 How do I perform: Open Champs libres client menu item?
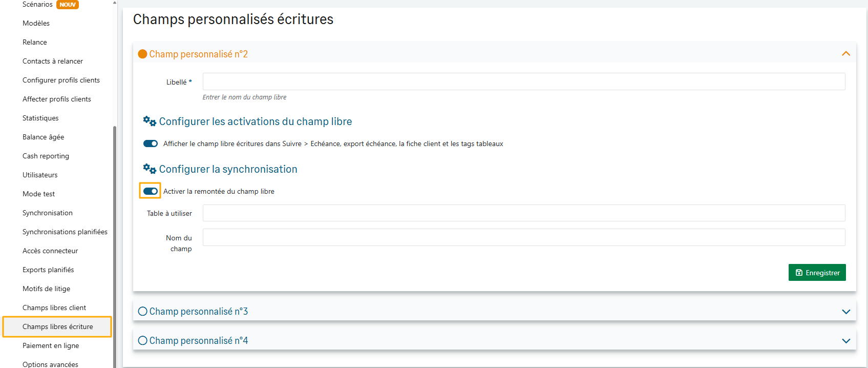click(54, 308)
